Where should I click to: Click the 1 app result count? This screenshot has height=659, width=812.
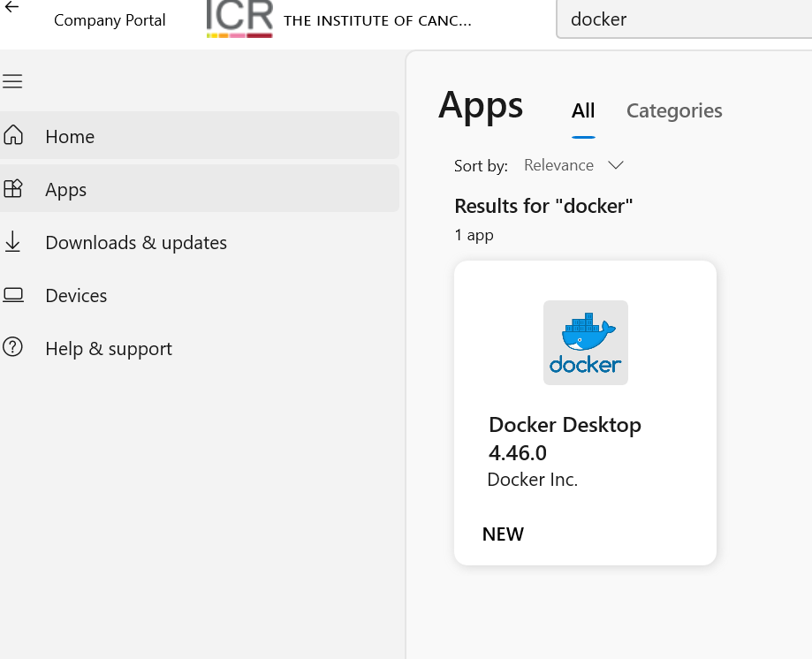[x=474, y=235]
